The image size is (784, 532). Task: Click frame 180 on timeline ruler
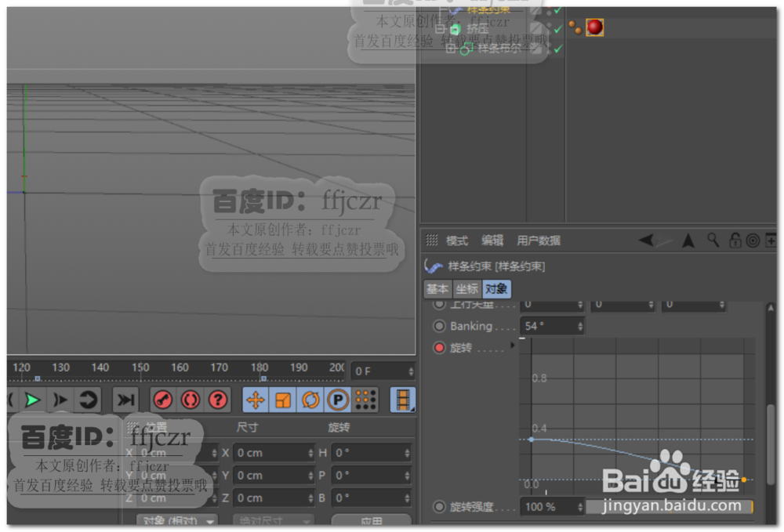260,367
